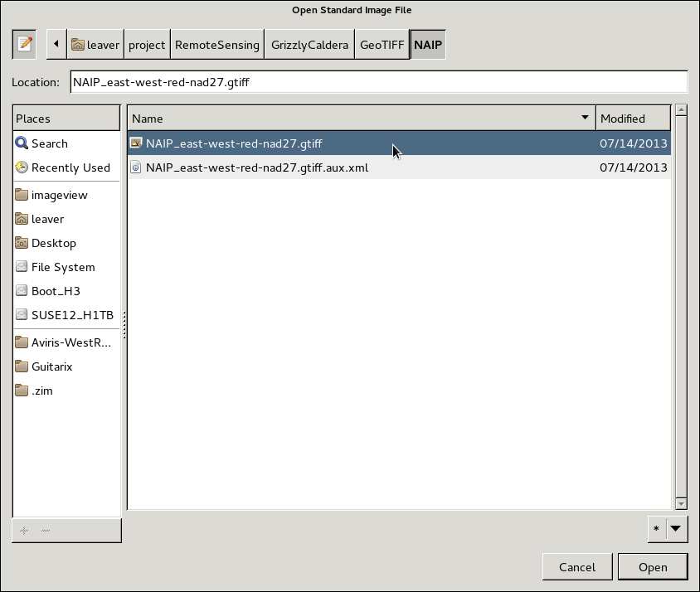Go to the leaver home path segment
The image size is (700, 592).
pyautogui.click(x=95, y=44)
